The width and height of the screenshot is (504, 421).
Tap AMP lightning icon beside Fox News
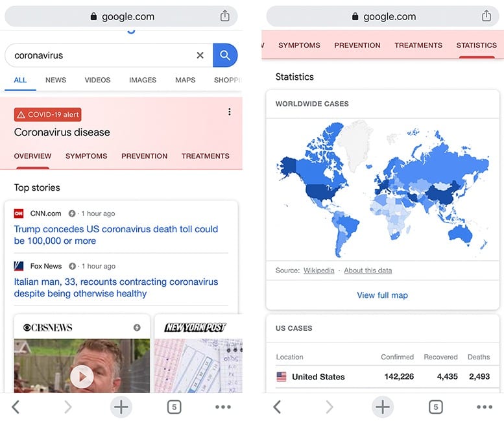72,266
